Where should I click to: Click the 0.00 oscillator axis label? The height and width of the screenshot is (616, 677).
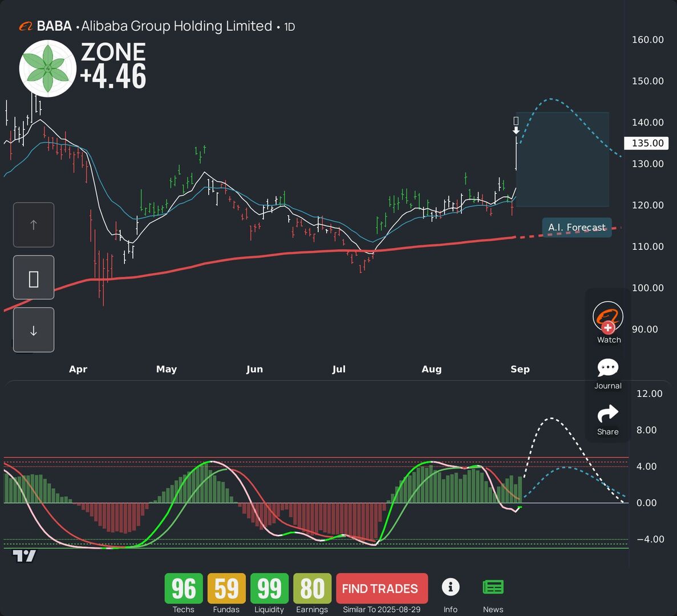point(647,503)
